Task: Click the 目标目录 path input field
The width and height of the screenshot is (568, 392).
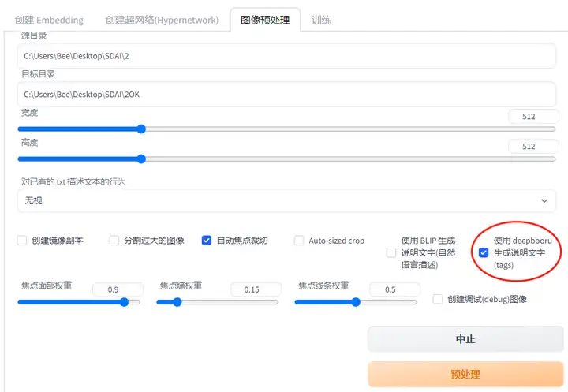Action: click(286, 94)
